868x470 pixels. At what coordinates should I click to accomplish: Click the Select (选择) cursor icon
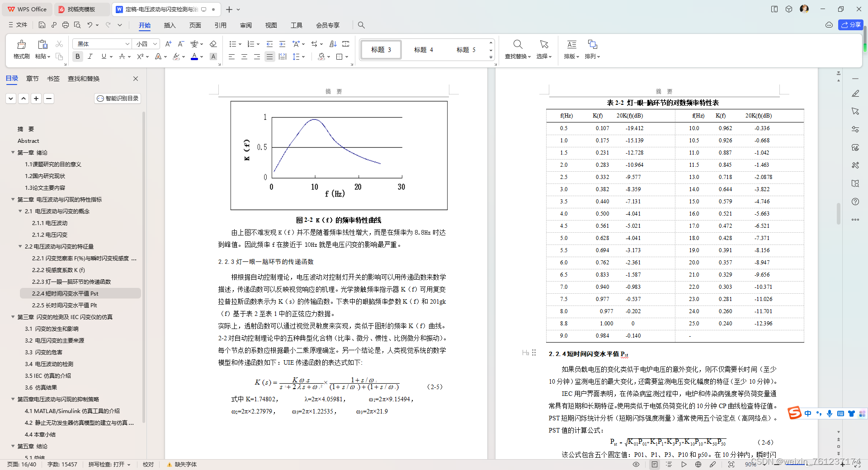[544, 44]
